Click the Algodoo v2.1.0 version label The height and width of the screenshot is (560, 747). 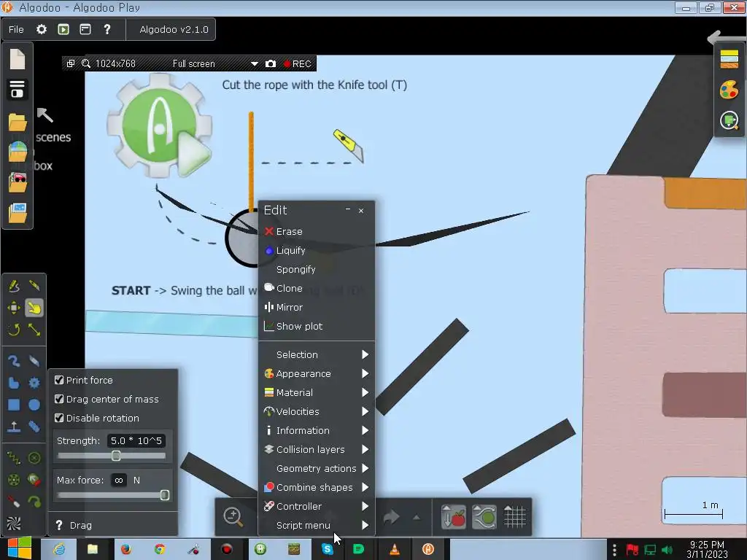click(174, 29)
